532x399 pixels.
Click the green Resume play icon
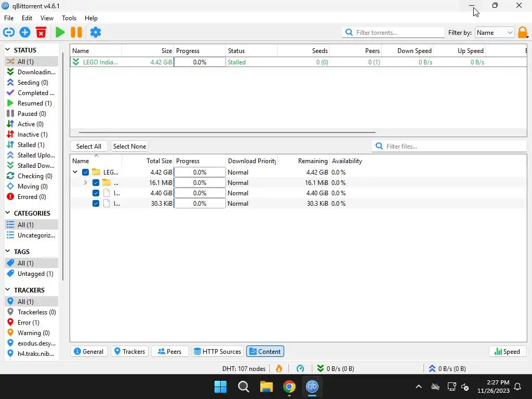click(x=60, y=33)
